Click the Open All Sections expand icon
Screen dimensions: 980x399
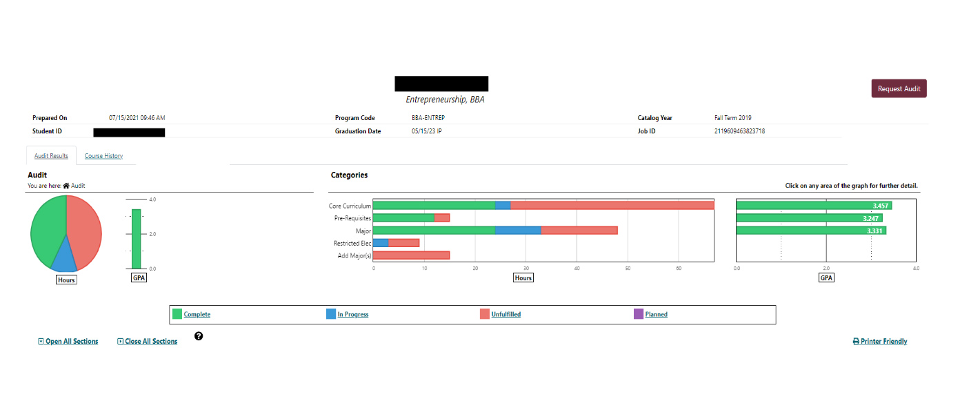coord(41,342)
